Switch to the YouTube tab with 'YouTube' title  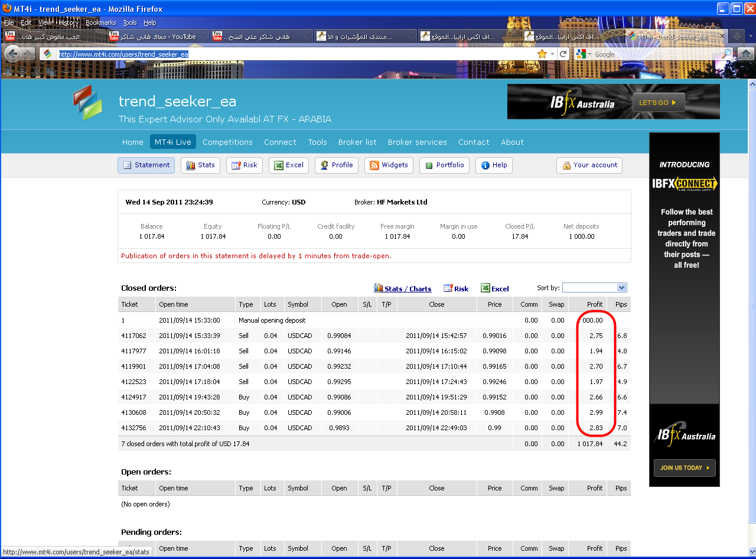(x=157, y=36)
